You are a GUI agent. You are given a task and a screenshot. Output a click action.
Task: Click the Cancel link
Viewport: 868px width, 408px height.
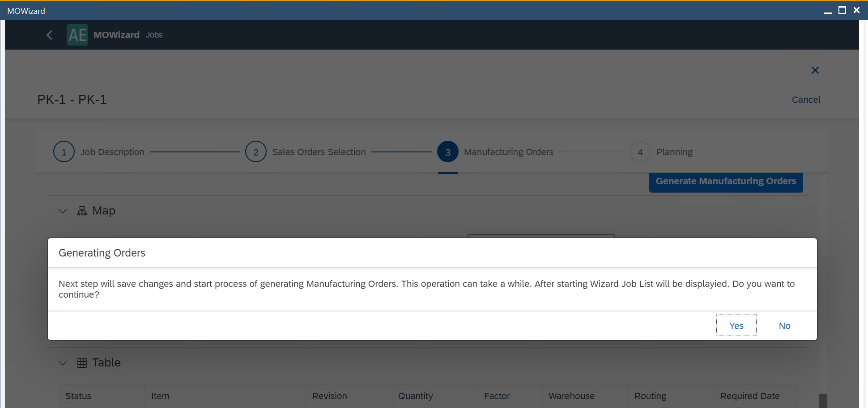point(806,100)
